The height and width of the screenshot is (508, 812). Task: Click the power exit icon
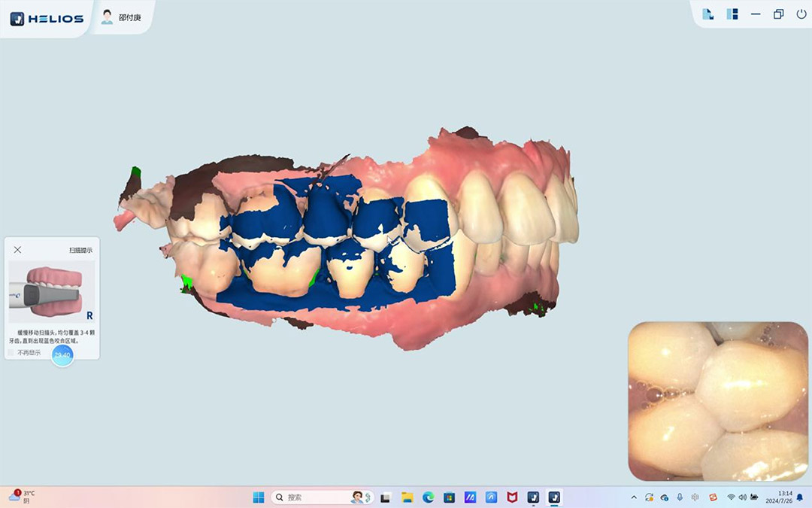click(x=801, y=14)
